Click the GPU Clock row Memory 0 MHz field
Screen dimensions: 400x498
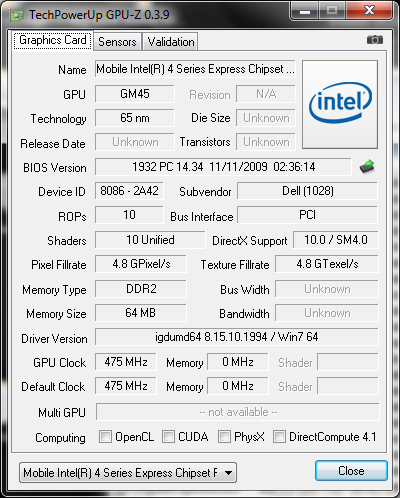(x=238, y=362)
